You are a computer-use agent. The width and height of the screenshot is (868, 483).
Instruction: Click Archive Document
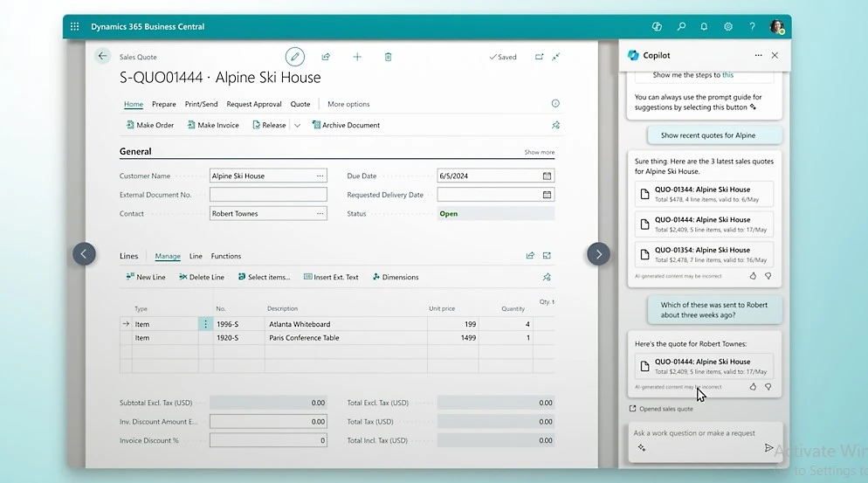[x=346, y=125]
